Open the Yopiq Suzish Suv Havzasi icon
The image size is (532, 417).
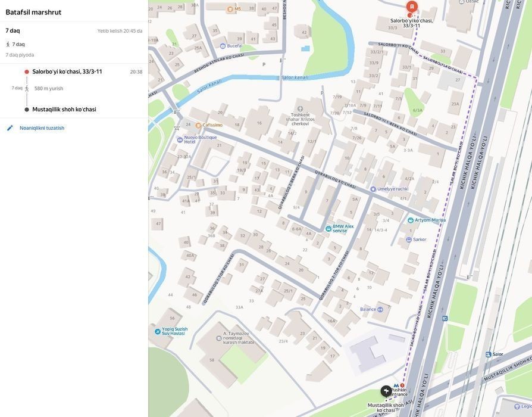tap(158, 331)
